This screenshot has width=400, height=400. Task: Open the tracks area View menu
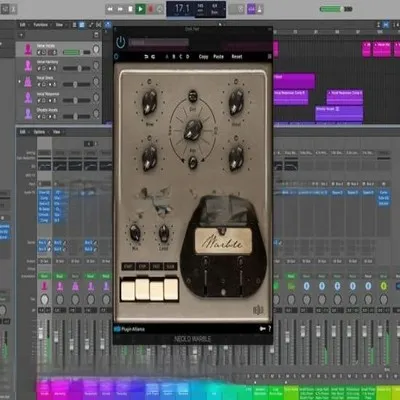[59, 25]
